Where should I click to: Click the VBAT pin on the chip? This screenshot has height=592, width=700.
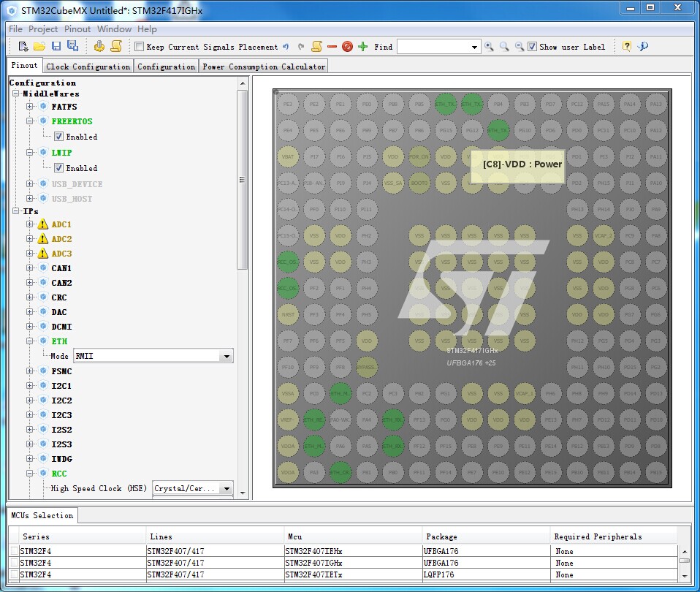click(x=288, y=156)
